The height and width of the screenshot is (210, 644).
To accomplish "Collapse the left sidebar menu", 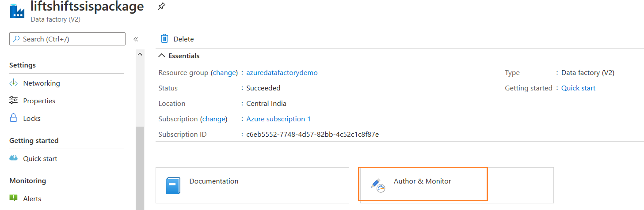I will pyautogui.click(x=136, y=39).
